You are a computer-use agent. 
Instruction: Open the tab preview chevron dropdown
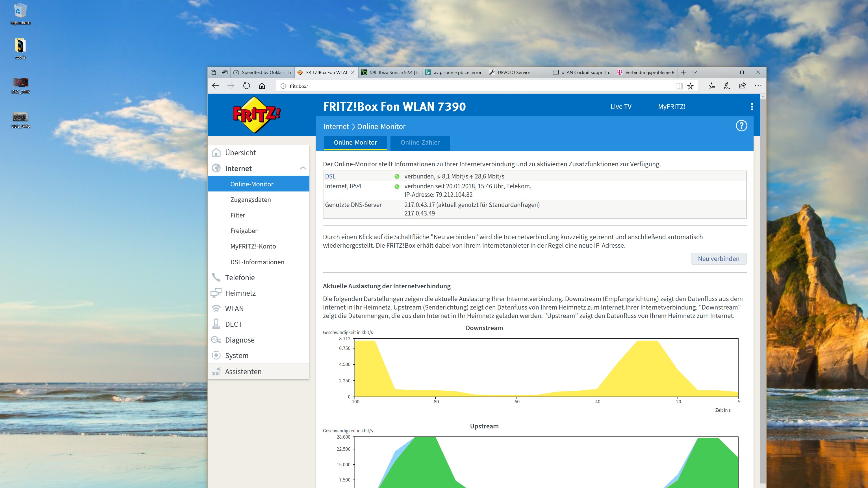(x=695, y=72)
